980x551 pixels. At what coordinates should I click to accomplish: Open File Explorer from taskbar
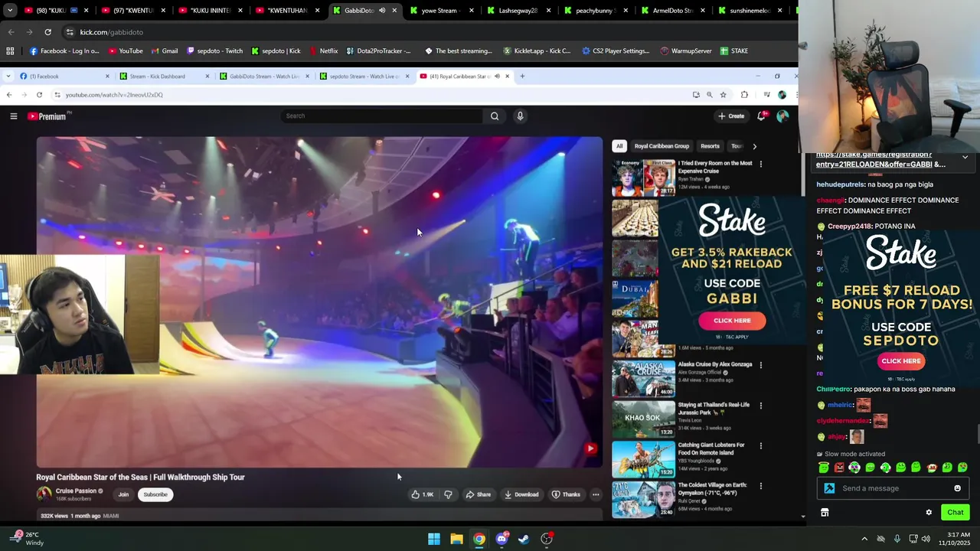coord(456,539)
